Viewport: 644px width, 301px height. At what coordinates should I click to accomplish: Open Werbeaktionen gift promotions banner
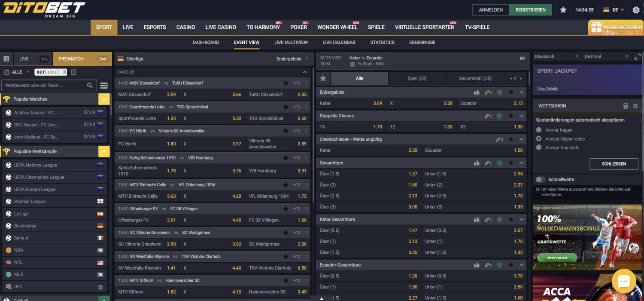click(616, 27)
